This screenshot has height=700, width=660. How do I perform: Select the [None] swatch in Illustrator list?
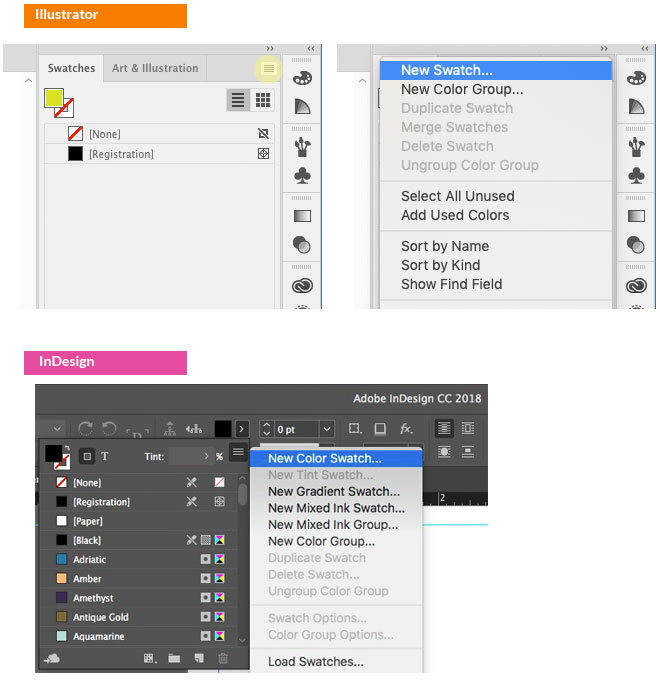(159, 133)
